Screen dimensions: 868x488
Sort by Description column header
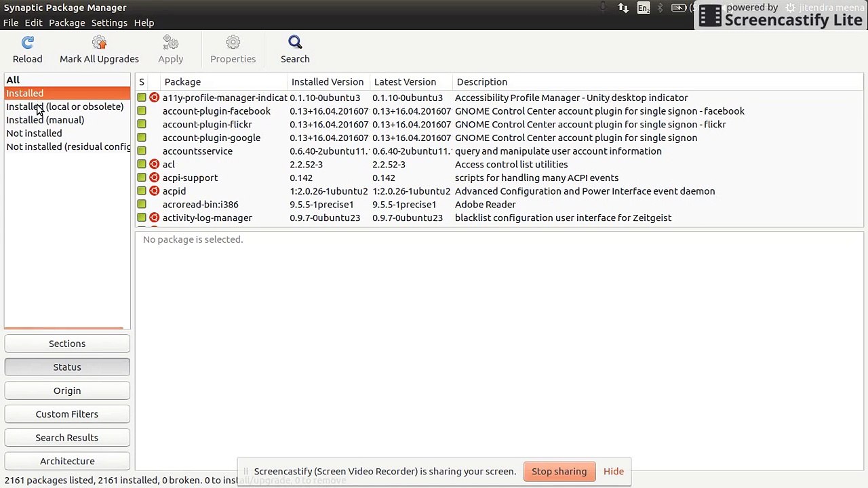tap(658, 82)
